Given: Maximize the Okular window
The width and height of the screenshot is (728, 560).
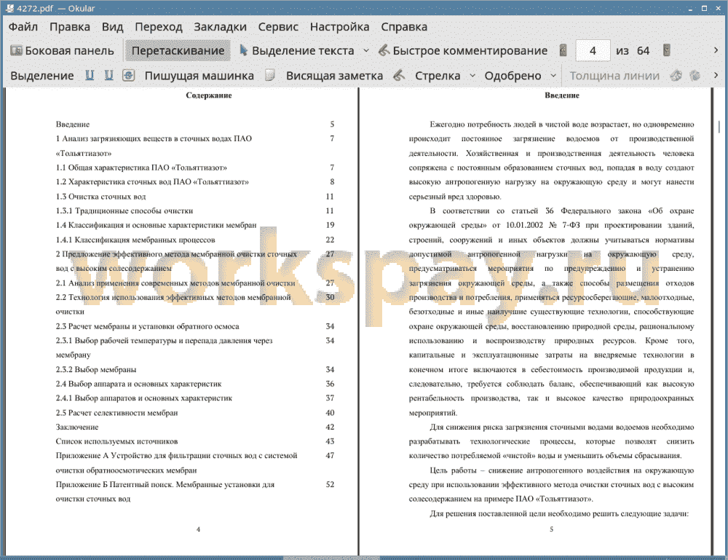Looking at the screenshot, I should coord(704,8).
